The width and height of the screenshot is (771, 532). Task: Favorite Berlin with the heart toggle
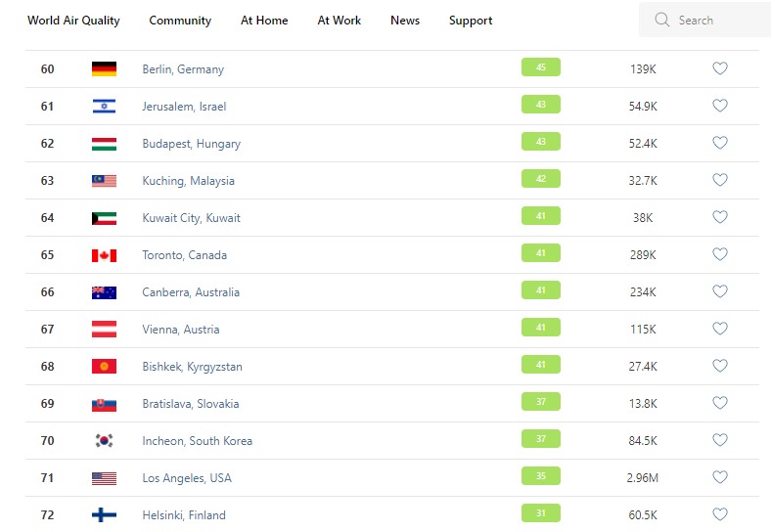tap(720, 69)
